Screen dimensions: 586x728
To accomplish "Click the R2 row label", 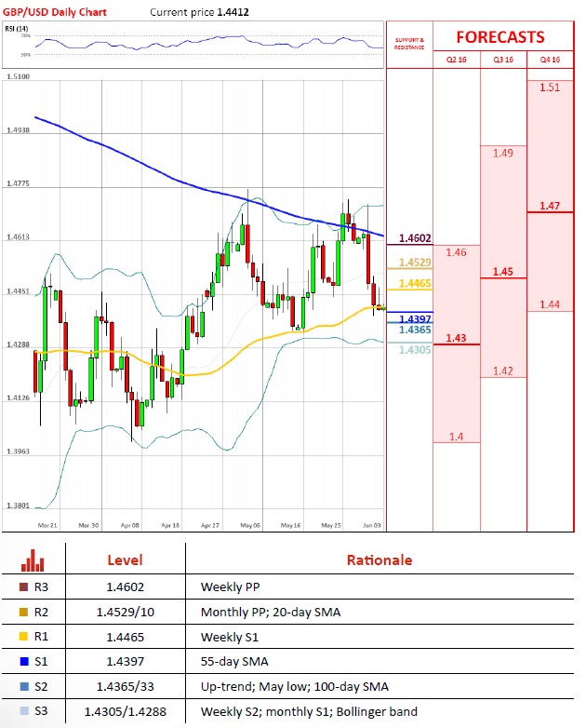I will (41, 612).
